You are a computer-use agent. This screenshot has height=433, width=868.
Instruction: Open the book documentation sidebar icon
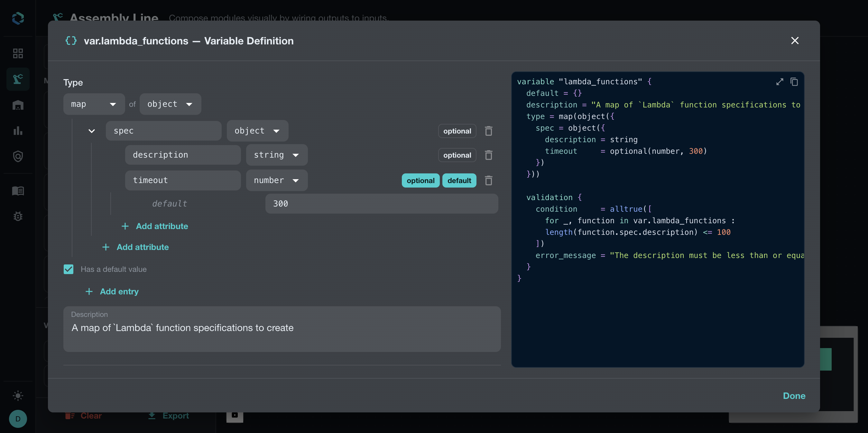click(18, 191)
